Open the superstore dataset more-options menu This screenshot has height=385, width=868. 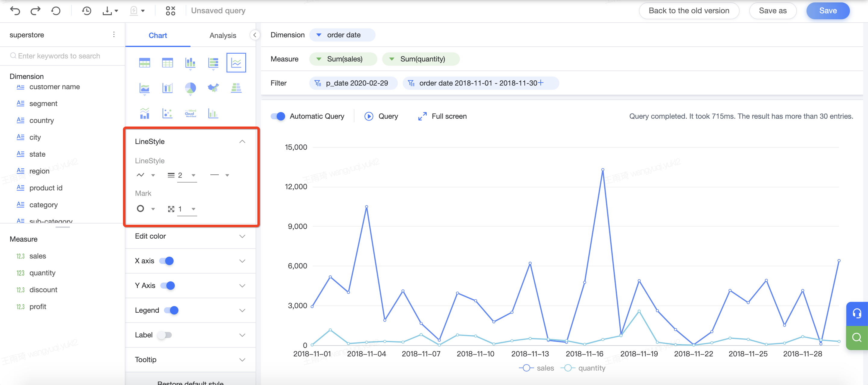coord(114,35)
